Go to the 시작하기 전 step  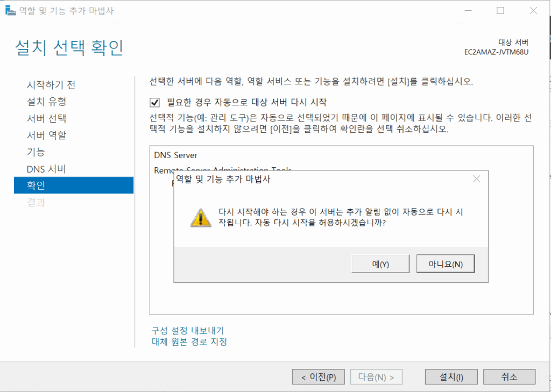pos(51,84)
